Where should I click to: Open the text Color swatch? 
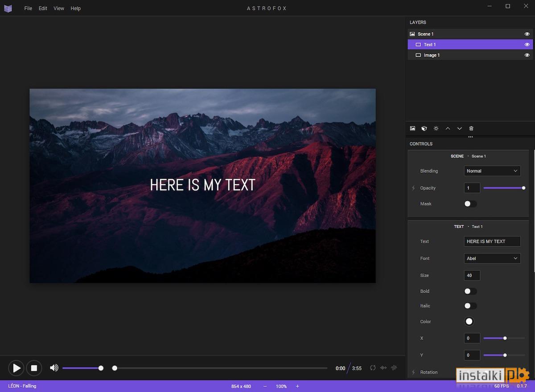coord(469,322)
